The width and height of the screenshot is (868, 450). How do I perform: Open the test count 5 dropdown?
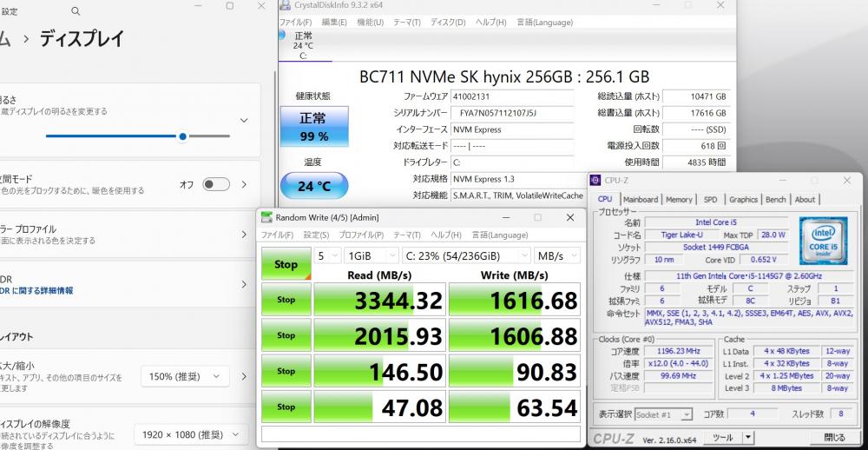coord(326,256)
